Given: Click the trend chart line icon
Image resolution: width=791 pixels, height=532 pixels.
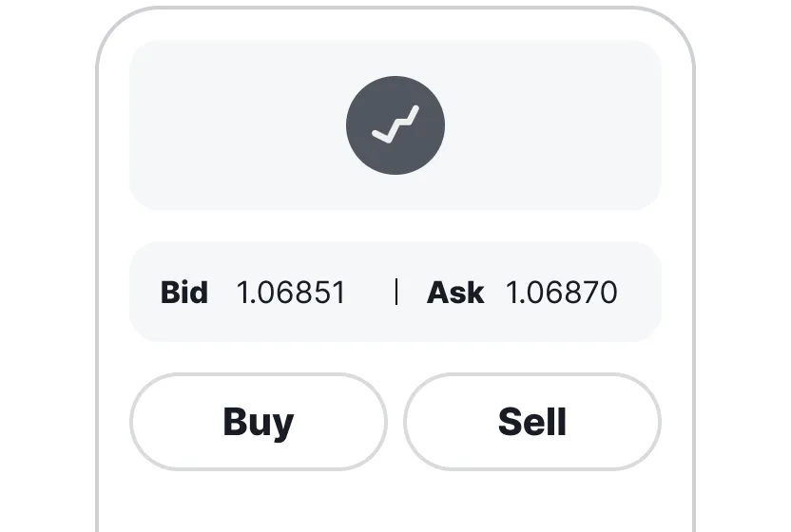Looking at the screenshot, I should 395,124.
